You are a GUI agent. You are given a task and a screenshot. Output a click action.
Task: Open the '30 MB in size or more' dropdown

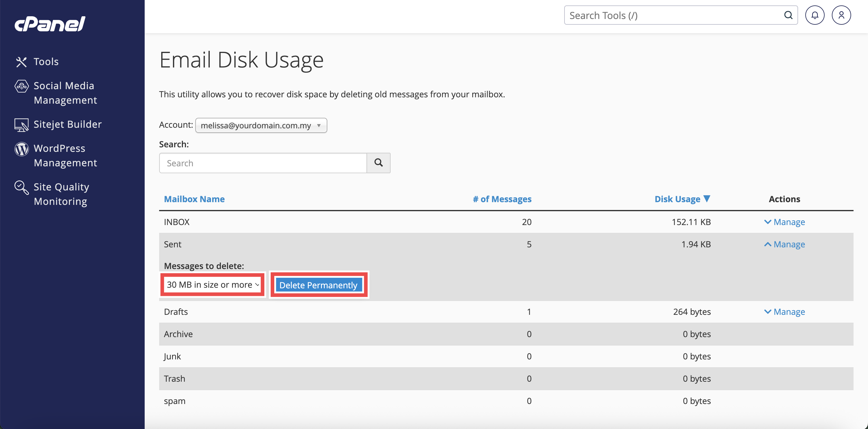pos(212,284)
